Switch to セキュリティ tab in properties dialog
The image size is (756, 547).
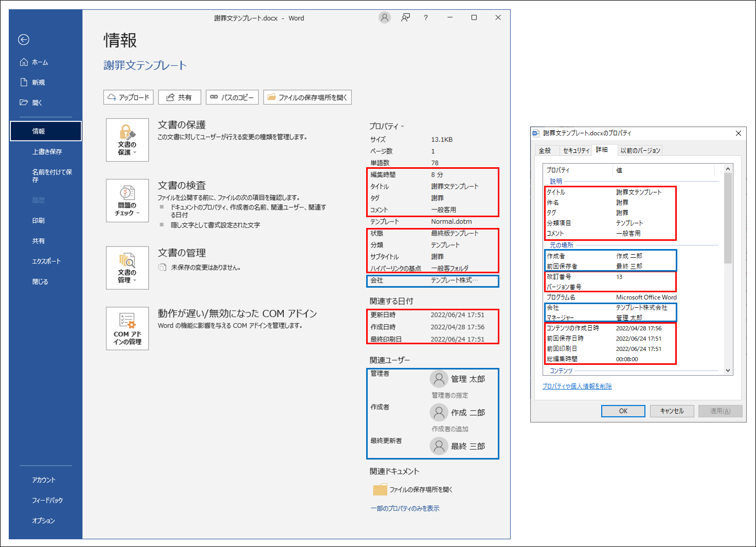[x=576, y=150]
